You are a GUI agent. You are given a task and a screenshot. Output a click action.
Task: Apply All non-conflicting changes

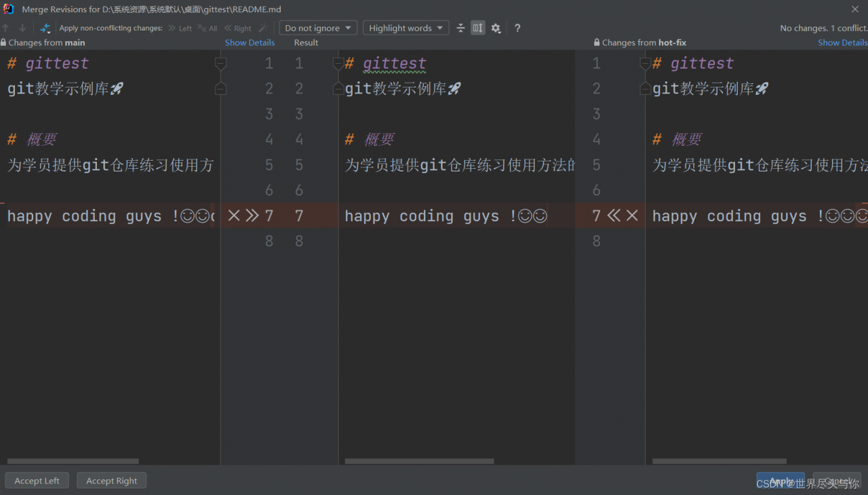pyautogui.click(x=208, y=28)
